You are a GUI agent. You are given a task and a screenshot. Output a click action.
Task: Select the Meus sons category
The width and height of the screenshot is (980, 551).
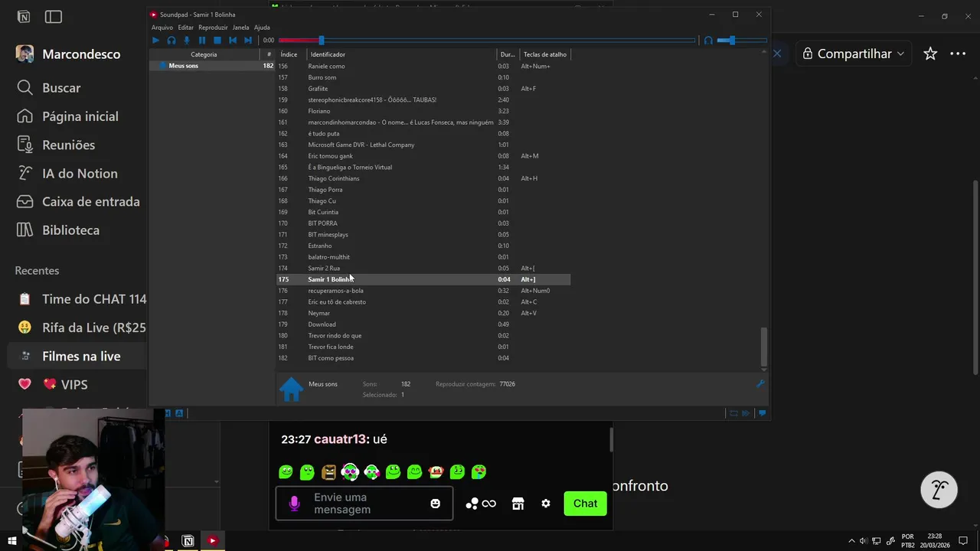tap(212, 66)
